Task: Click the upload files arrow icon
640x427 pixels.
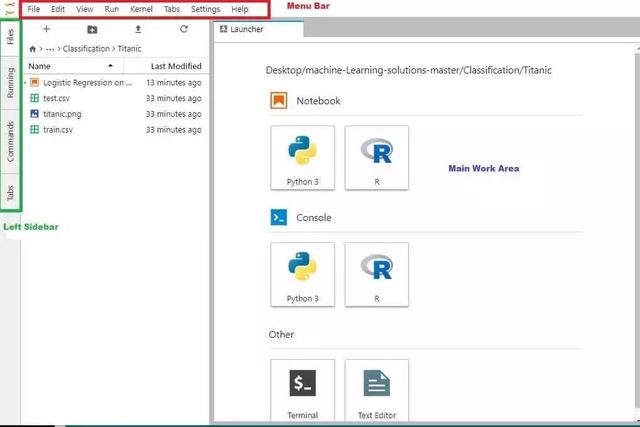Action: click(138, 29)
